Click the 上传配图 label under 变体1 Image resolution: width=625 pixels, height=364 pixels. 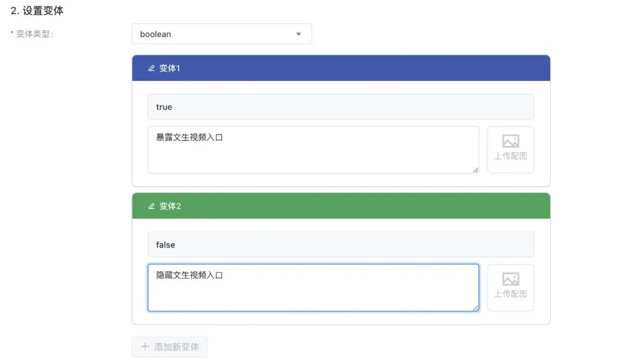(x=510, y=156)
